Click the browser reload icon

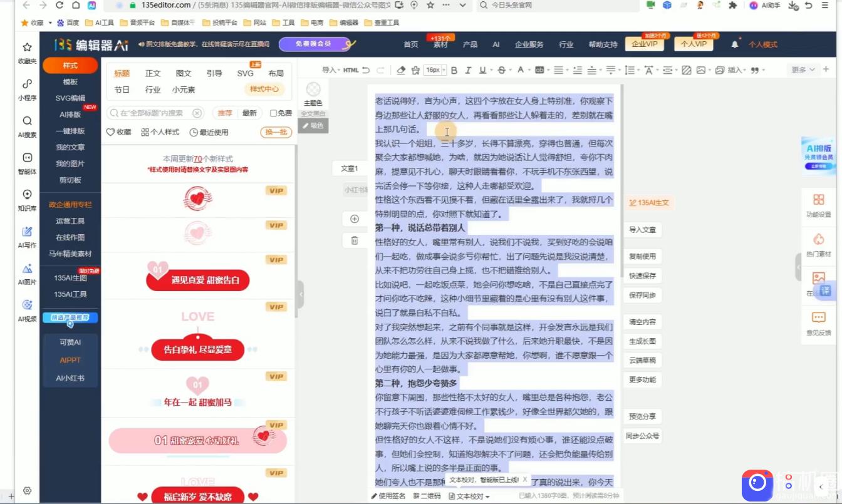coord(60,5)
